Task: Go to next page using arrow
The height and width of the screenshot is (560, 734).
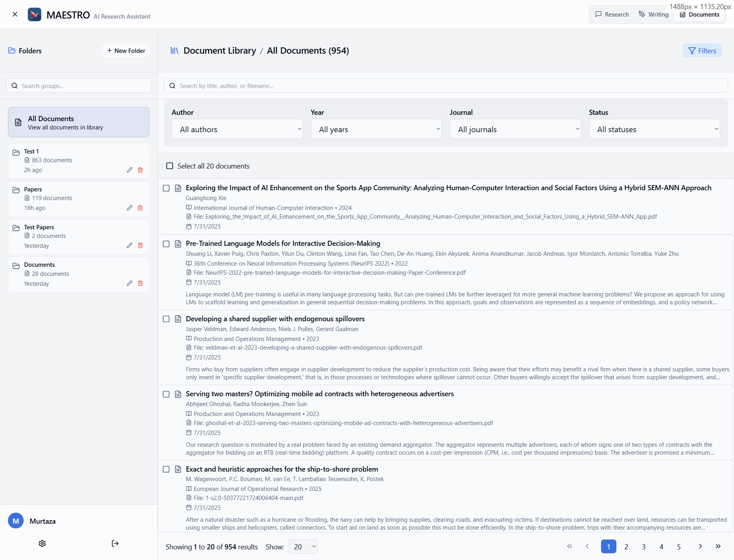Action: point(700,546)
